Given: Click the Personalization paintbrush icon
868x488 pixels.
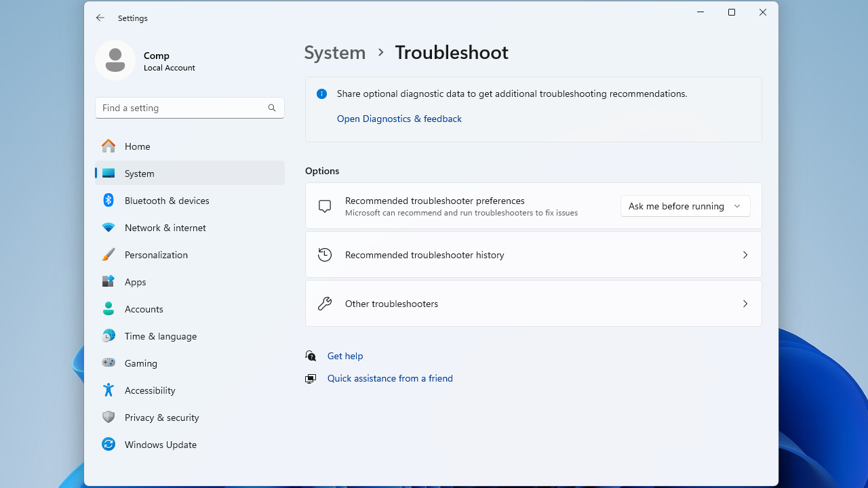Looking at the screenshot, I should [108, 255].
